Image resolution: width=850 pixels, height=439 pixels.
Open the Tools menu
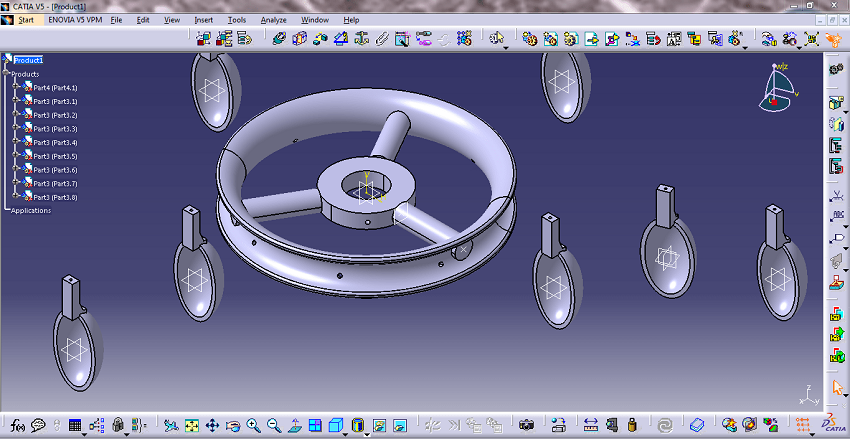236,20
